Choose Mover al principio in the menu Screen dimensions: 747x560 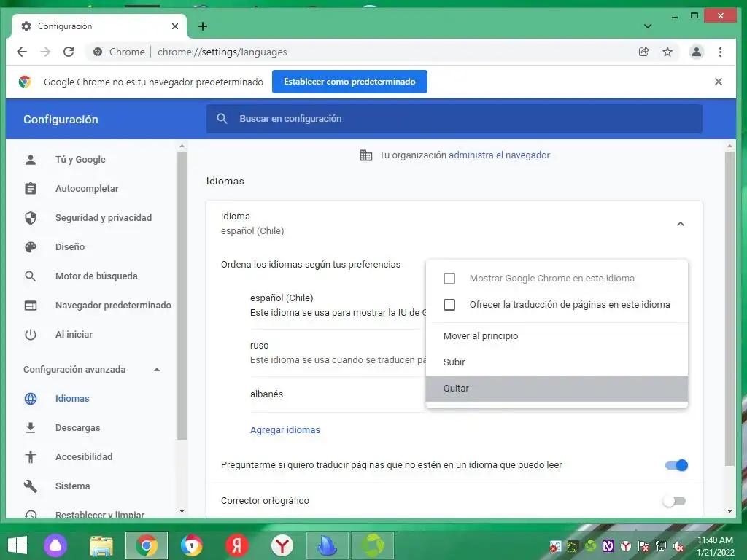pyautogui.click(x=557, y=335)
